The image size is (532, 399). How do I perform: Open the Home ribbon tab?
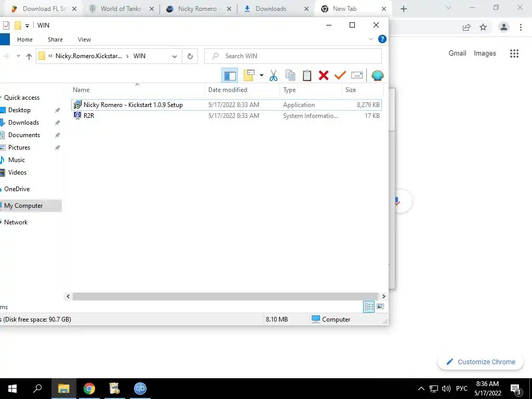25,39
